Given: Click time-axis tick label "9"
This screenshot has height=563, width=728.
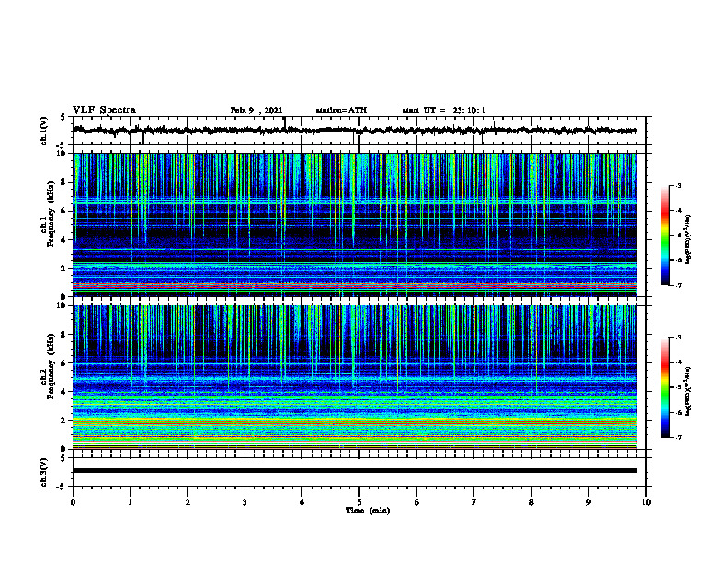Looking at the screenshot, I should (588, 502).
